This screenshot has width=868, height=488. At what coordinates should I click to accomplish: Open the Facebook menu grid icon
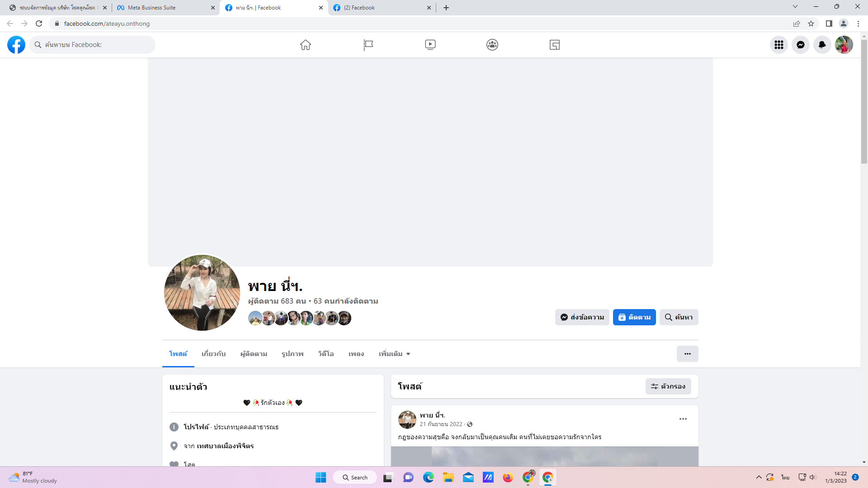778,45
